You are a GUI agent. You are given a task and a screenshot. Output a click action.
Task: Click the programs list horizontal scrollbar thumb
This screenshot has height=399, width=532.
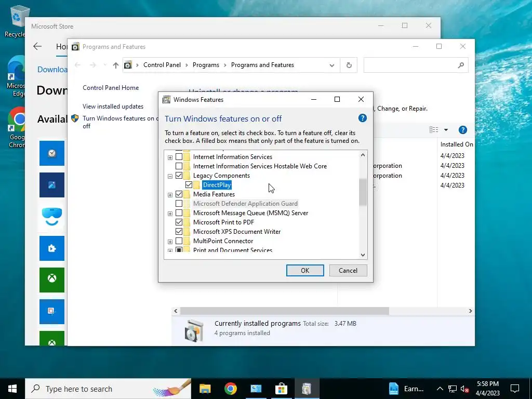pyautogui.click(x=284, y=311)
